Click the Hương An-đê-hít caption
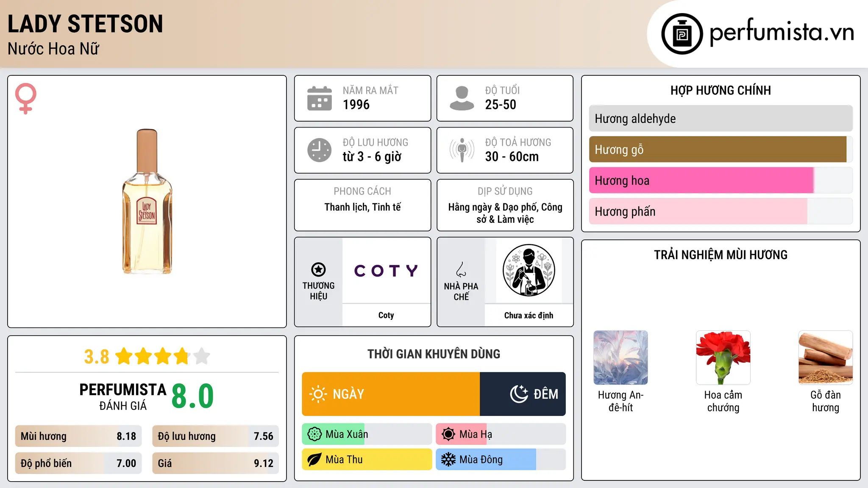 (620, 401)
